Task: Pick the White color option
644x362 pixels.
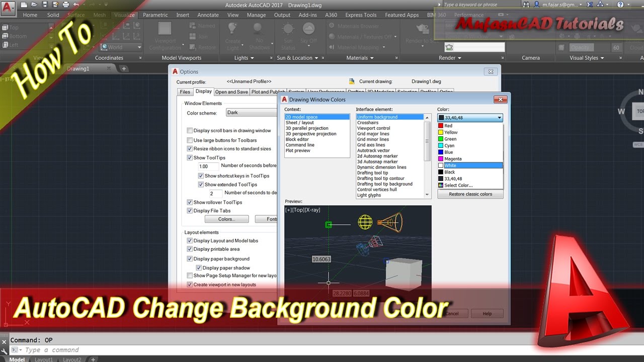Action: pos(470,165)
